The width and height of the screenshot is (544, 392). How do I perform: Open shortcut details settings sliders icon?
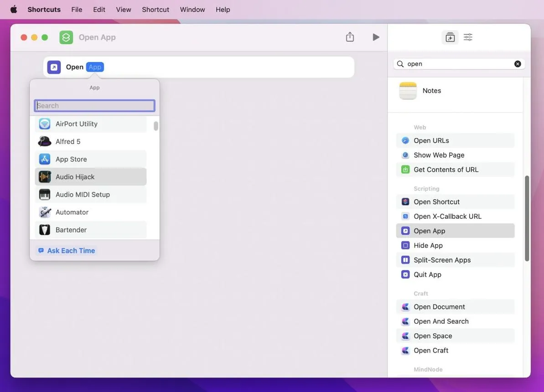click(x=468, y=37)
